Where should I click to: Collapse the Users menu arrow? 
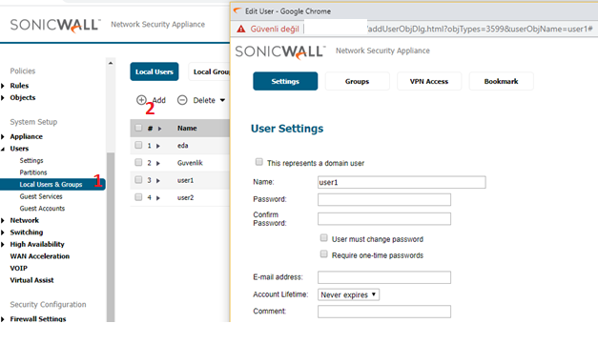[x=3, y=149]
